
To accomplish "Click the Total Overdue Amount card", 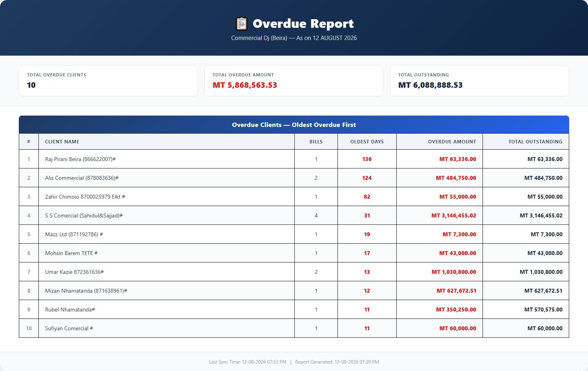I will 294,81.
